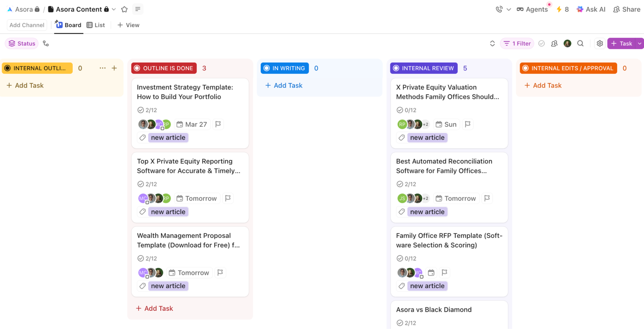Open the Task button dropdown arrow
This screenshot has height=329, width=644.
click(640, 43)
